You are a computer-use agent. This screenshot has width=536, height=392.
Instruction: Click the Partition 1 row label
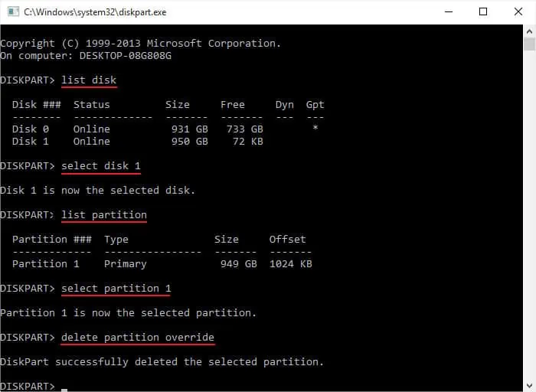point(46,263)
